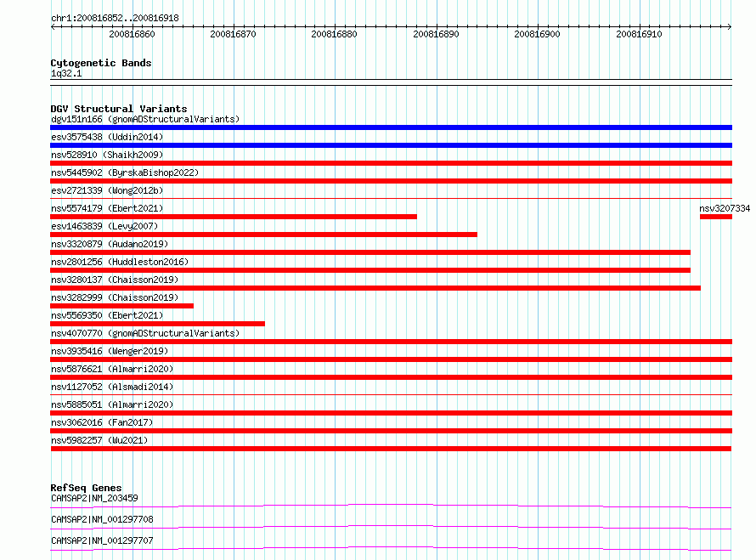This screenshot has height=560, width=756.
Task: Click the 200816880 ruler position label
Action: pyautogui.click(x=334, y=34)
